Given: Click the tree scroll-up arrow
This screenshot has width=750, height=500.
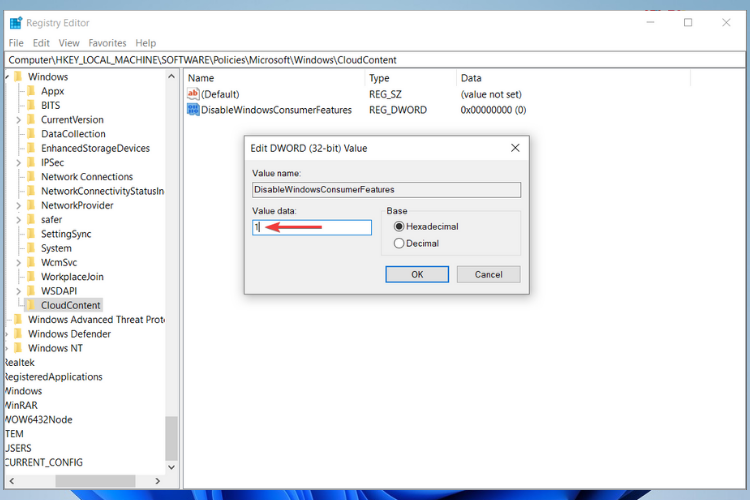Looking at the screenshot, I should (171, 77).
